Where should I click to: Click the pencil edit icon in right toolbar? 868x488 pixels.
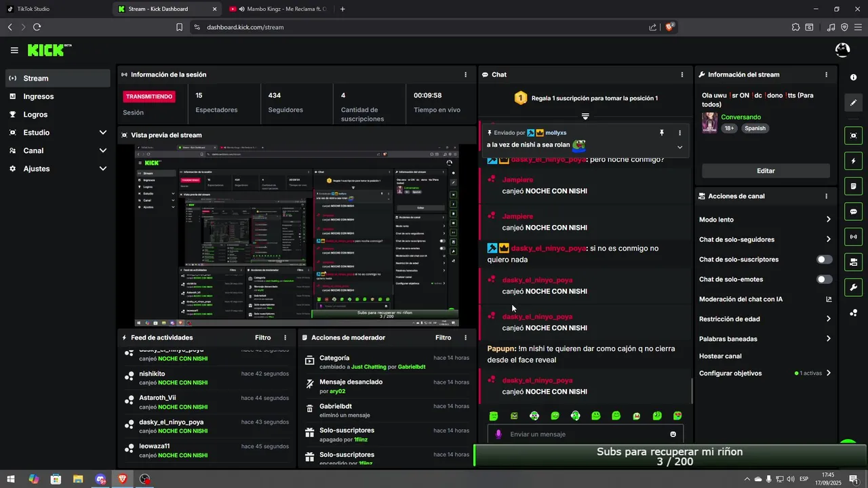point(853,103)
